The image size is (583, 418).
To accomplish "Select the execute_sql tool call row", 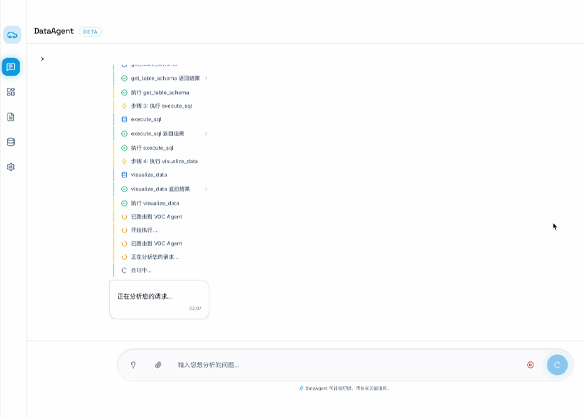I will (x=146, y=119).
